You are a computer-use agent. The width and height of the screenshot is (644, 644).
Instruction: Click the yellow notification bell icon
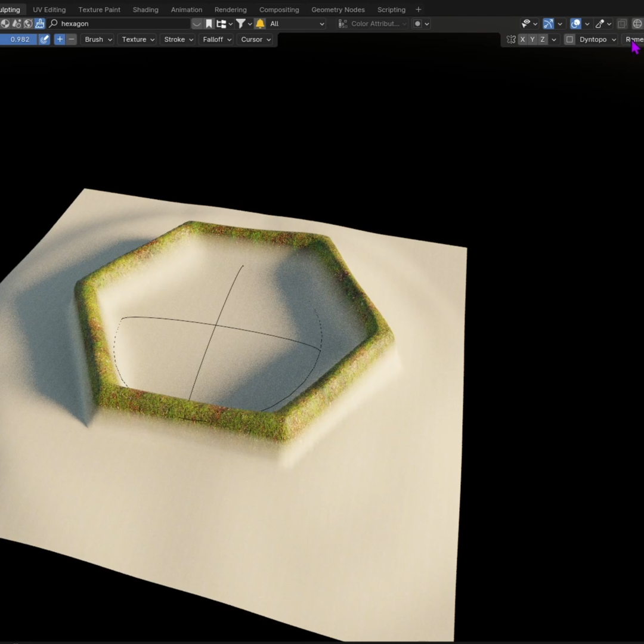tap(260, 23)
